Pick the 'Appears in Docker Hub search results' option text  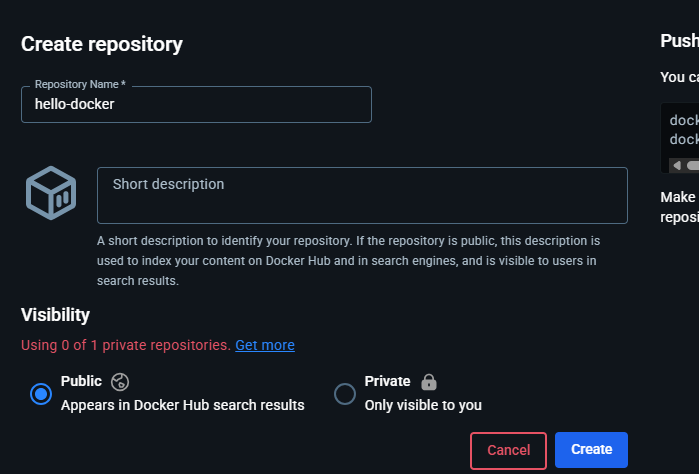182,405
